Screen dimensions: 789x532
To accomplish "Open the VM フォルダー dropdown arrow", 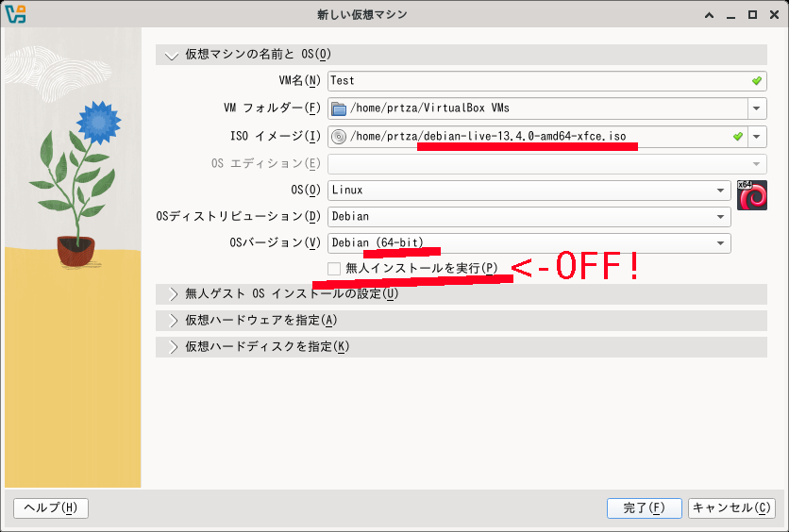I will (758, 108).
